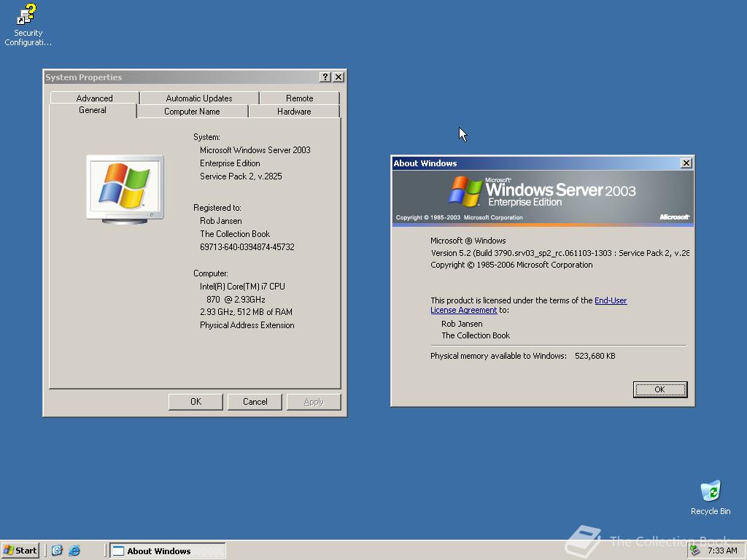
Task: Click OK in System Properties
Action: click(x=196, y=402)
